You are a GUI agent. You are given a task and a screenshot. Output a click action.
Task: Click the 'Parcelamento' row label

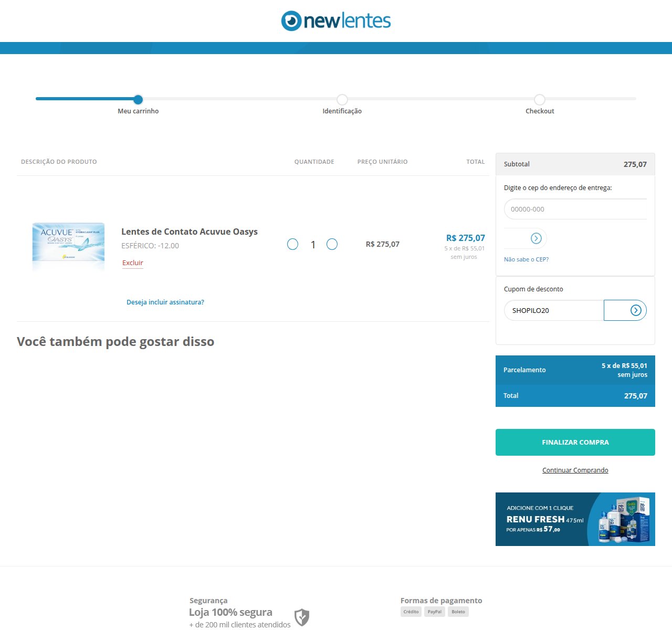click(x=524, y=370)
